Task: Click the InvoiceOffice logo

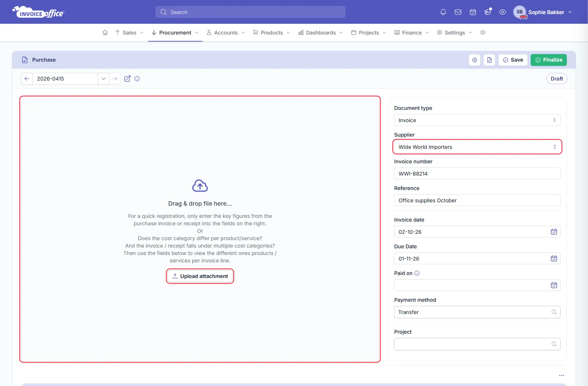Action: 38,12
